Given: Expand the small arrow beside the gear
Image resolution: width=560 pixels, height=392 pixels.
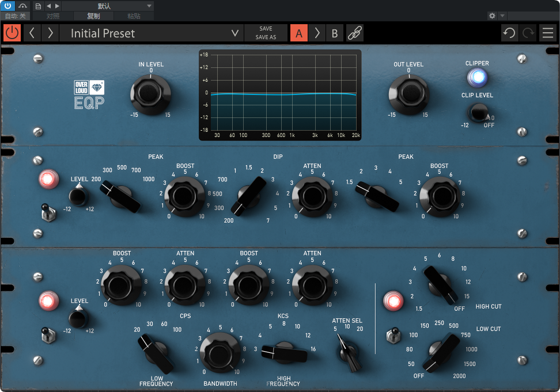Looking at the screenshot, I should click(x=502, y=16).
